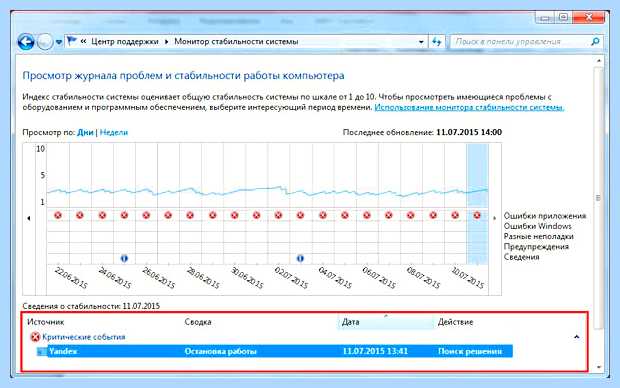
Task: Click the main vertical scrollbar thumb
Action: click(x=599, y=198)
